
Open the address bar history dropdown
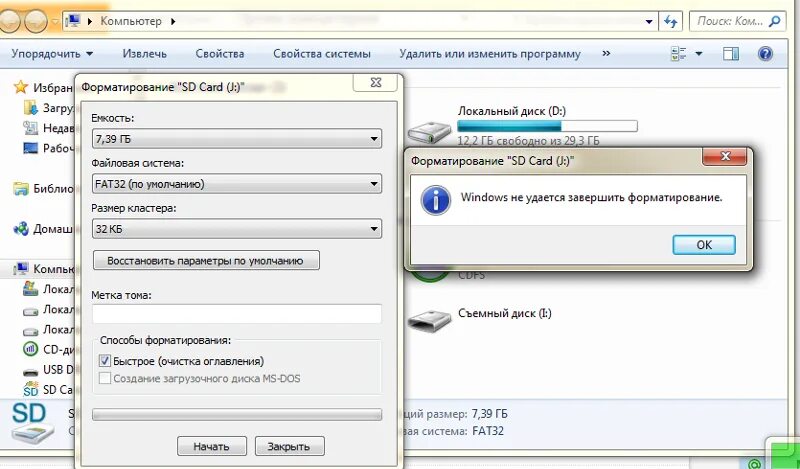[x=649, y=21]
